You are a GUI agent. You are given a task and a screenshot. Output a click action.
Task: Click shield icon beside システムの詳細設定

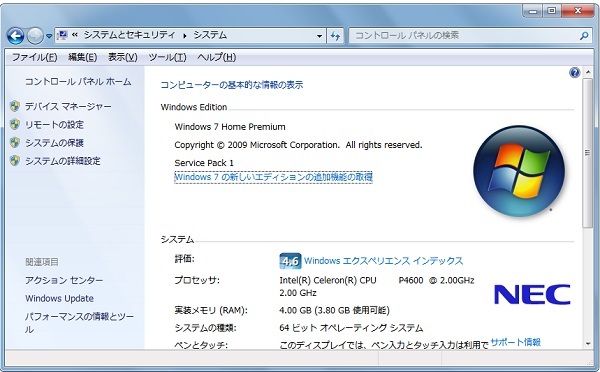(x=15, y=161)
